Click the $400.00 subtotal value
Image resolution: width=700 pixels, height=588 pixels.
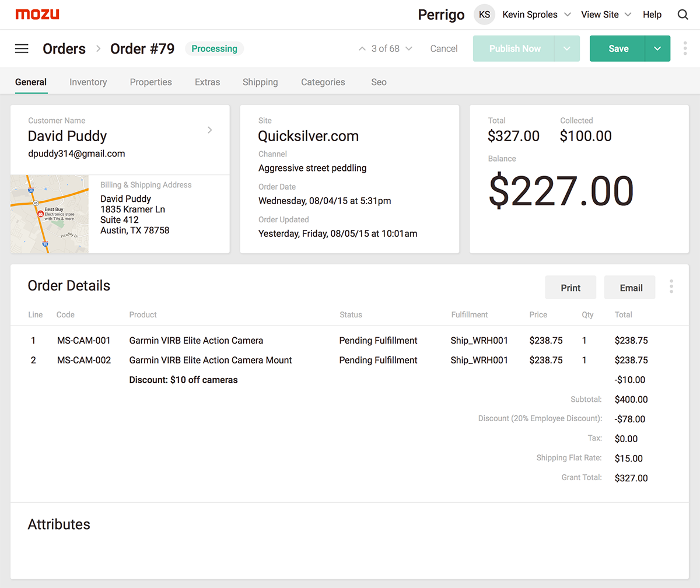tap(631, 400)
